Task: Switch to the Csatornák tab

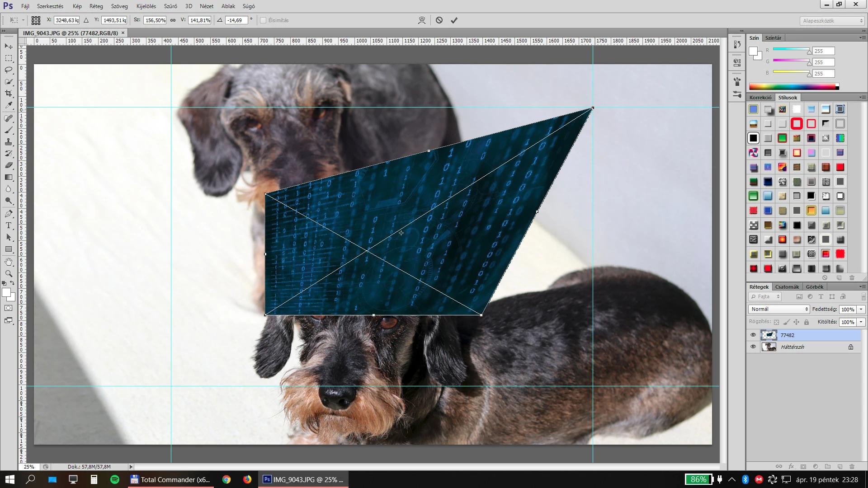Action: (787, 287)
